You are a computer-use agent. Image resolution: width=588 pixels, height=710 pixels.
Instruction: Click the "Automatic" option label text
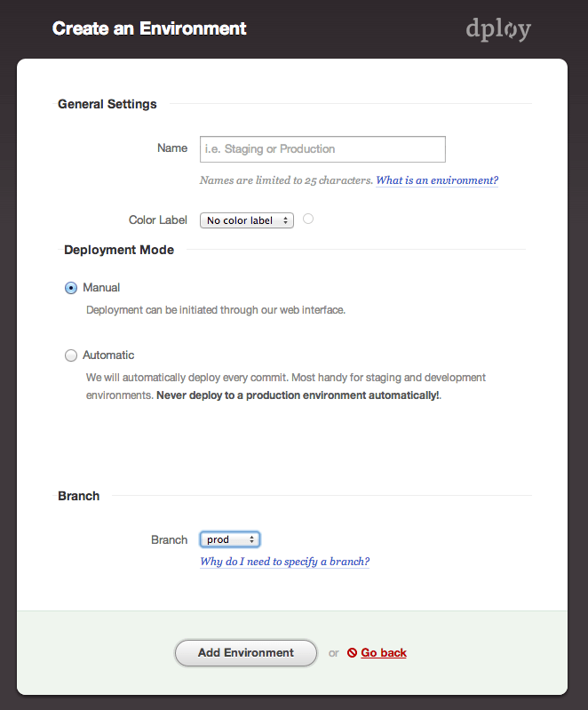coord(108,355)
